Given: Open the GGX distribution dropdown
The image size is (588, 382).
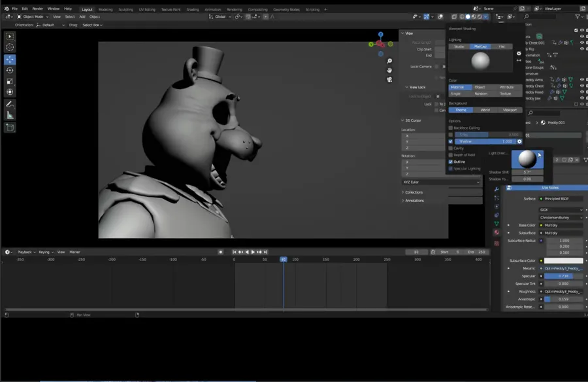Looking at the screenshot, I should (x=561, y=210).
